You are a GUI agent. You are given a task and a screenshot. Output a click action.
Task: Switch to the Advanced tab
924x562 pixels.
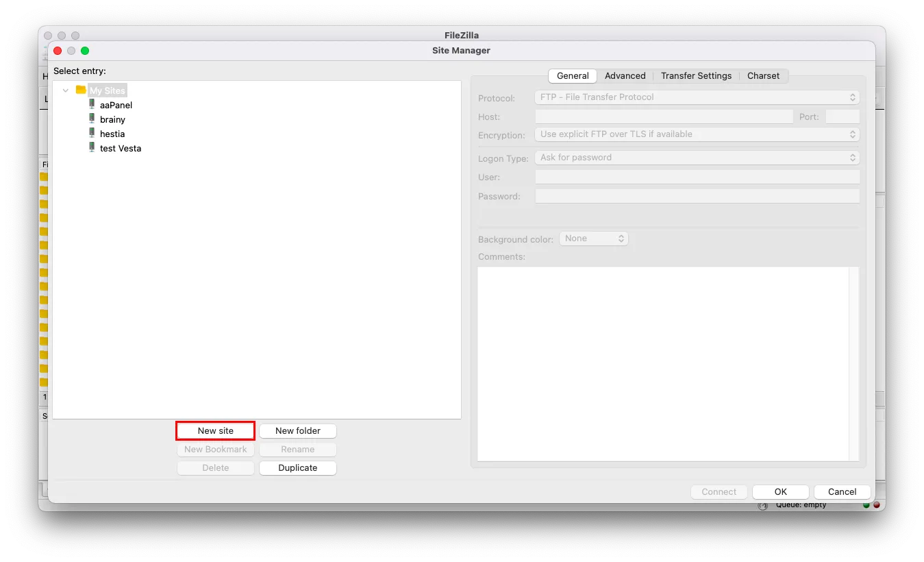[625, 75]
